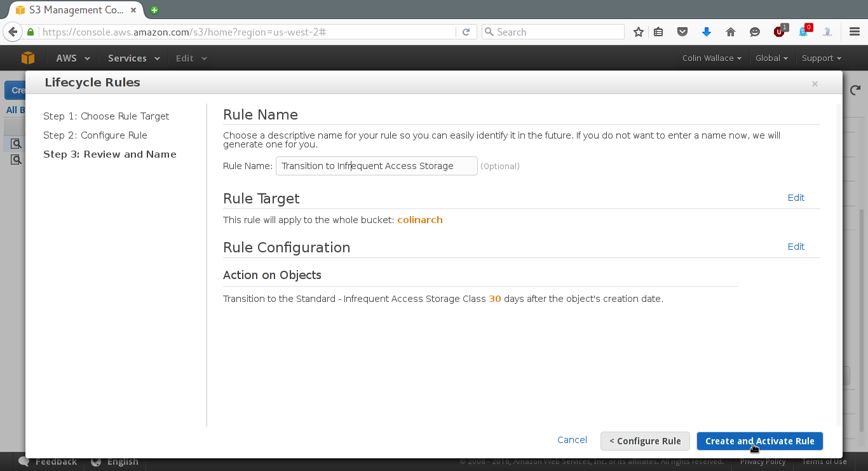Open the Colin Wallace account dropdown
868x471 pixels.
712,58
